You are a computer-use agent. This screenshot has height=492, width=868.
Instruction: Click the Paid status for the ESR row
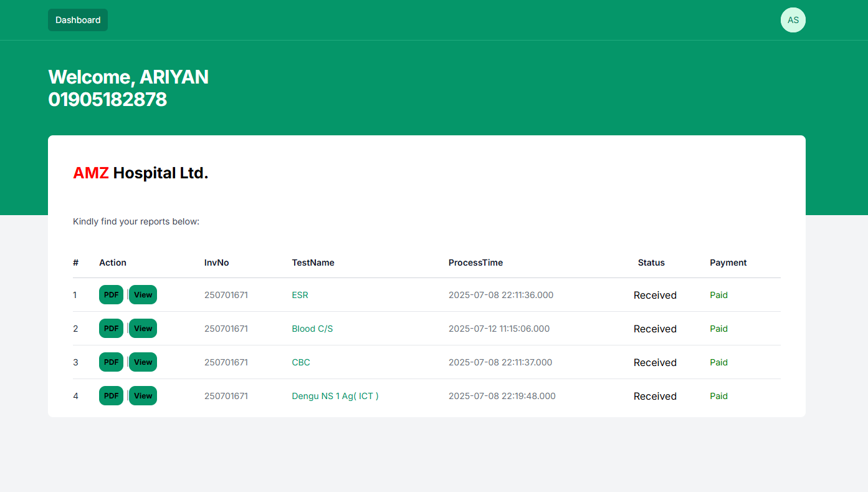718,295
